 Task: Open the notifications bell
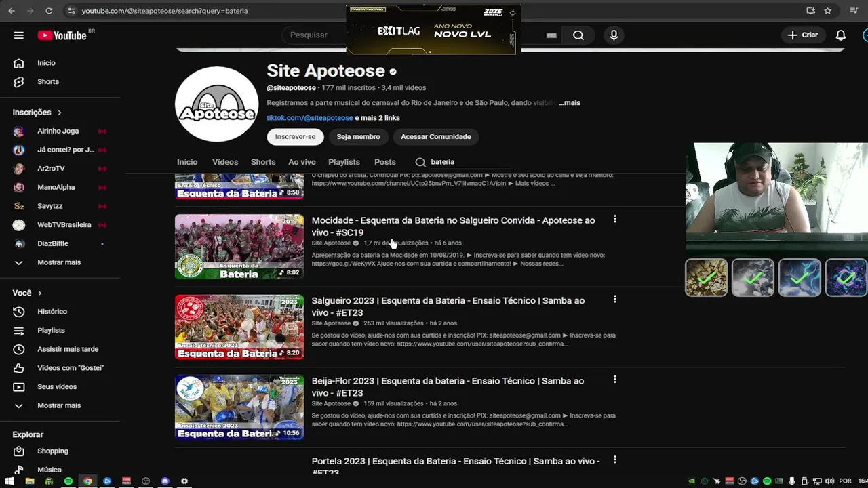point(841,35)
